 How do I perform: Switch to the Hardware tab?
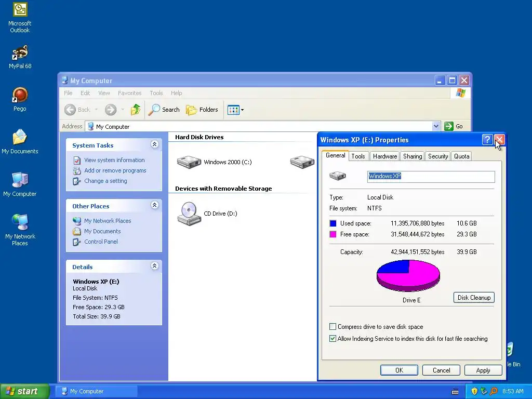[x=385, y=156]
